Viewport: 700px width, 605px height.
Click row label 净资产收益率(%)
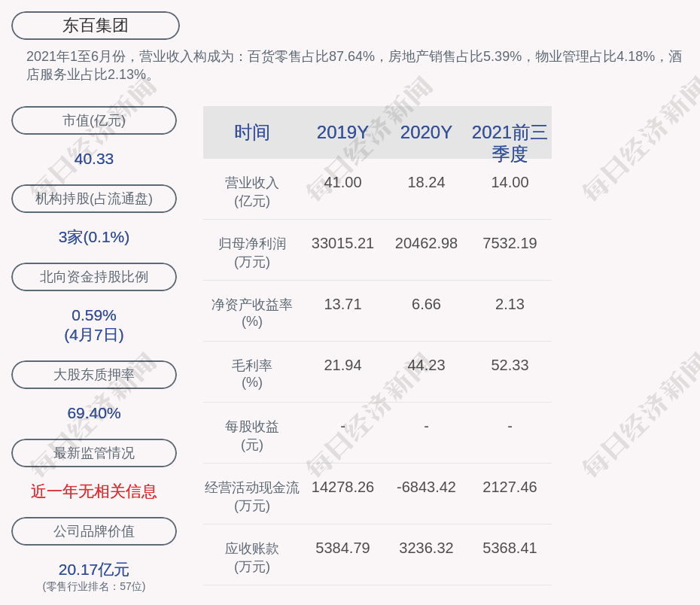252,313
